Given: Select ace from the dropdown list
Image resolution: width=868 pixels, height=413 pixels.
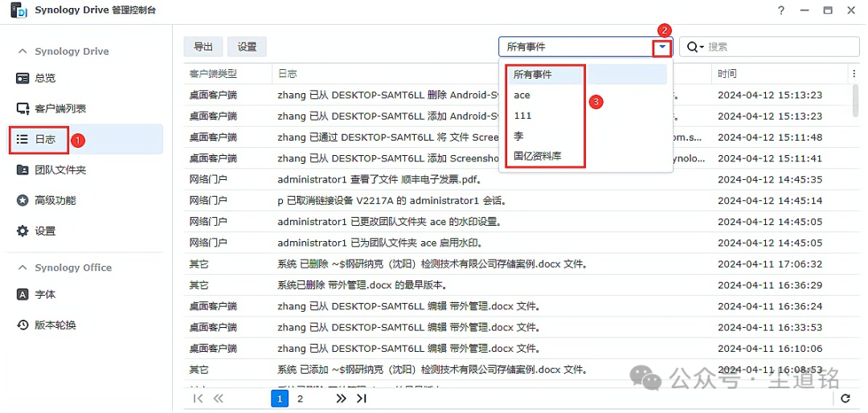Looking at the screenshot, I should point(522,95).
